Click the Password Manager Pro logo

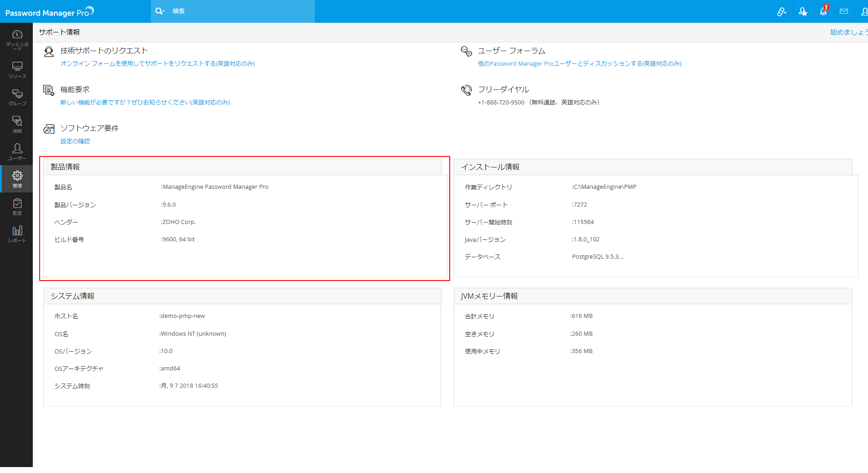pyautogui.click(x=49, y=12)
